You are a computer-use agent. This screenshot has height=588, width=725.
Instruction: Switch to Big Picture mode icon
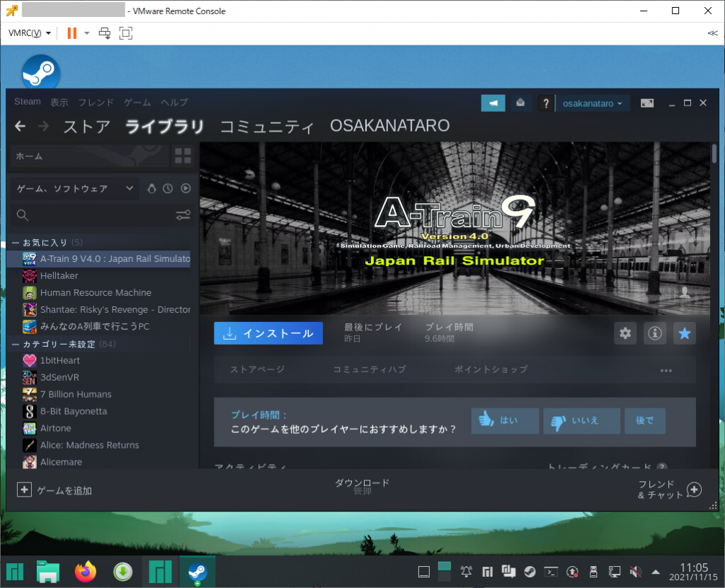[x=647, y=103]
